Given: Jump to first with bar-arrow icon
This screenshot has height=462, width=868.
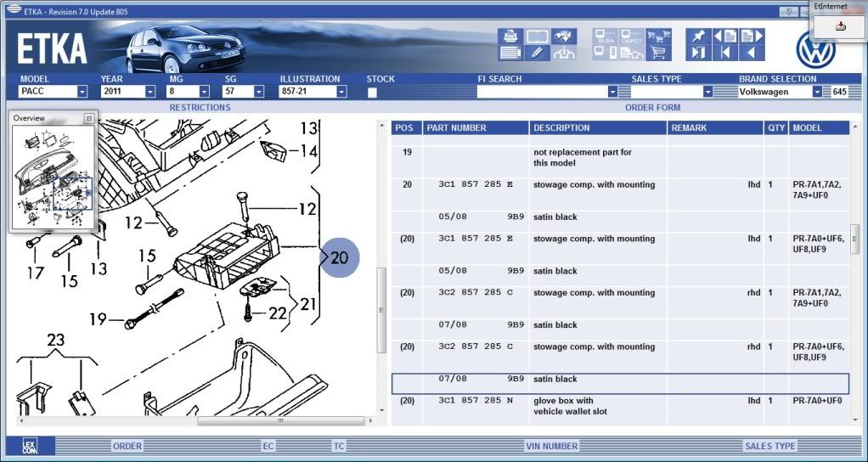Looking at the screenshot, I should point(725,54).
